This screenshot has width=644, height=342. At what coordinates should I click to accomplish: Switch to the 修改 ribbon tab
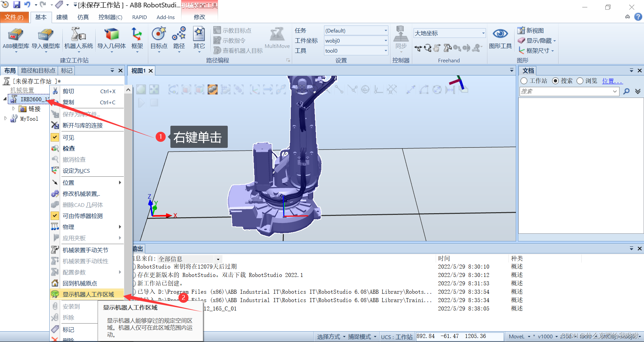click(x=200, y=17)
